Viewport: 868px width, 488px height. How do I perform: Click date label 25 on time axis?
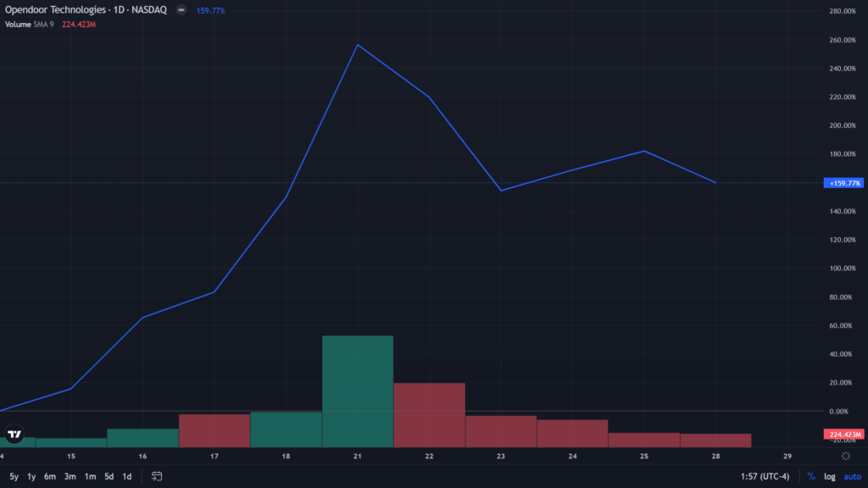click(644, 457)
